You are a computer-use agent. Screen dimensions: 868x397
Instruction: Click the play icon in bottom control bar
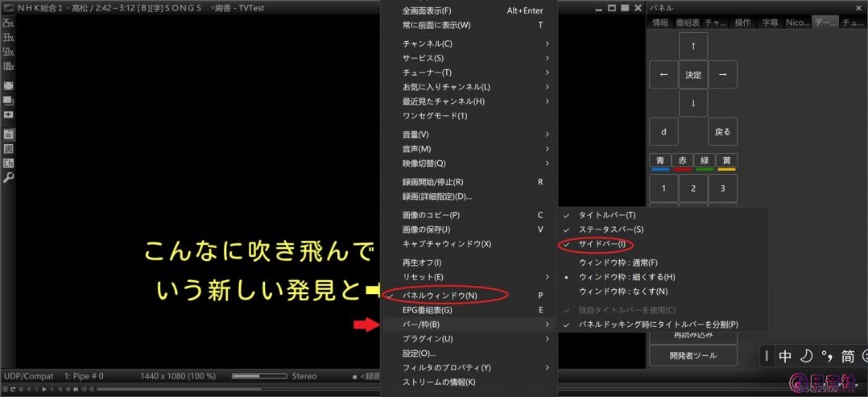[x=44, y=390]
